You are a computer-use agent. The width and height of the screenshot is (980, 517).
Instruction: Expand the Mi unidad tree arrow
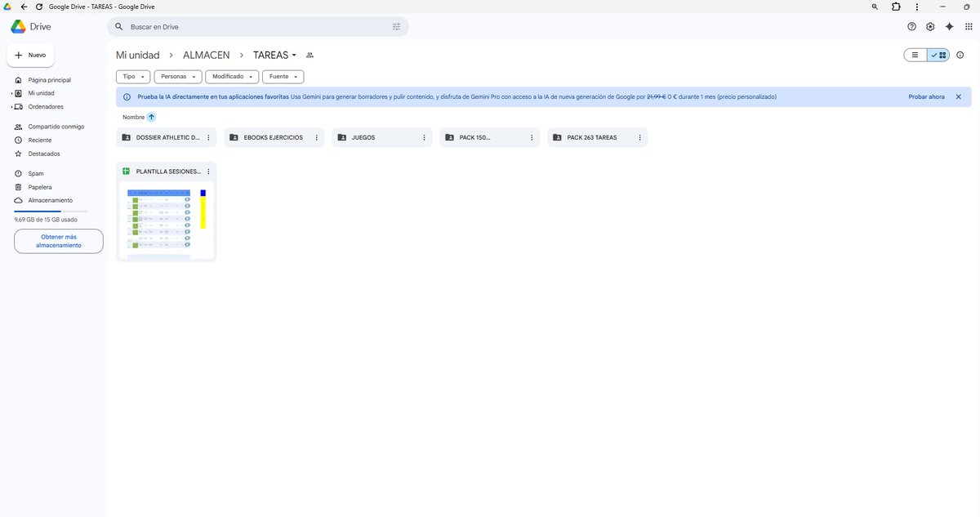click(11, 94)
